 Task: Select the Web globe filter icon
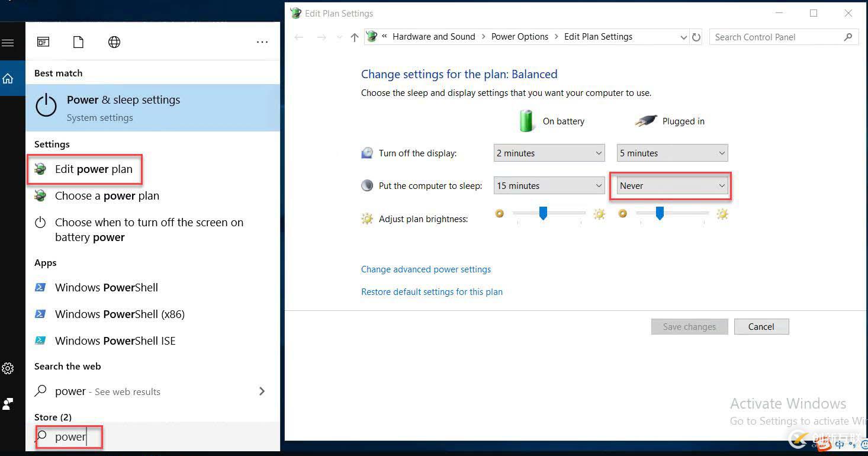coord(114,41)
